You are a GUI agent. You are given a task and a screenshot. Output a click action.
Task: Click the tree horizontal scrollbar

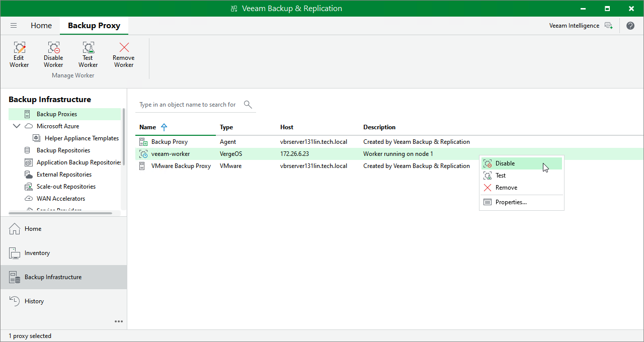[x=60, y=213]
